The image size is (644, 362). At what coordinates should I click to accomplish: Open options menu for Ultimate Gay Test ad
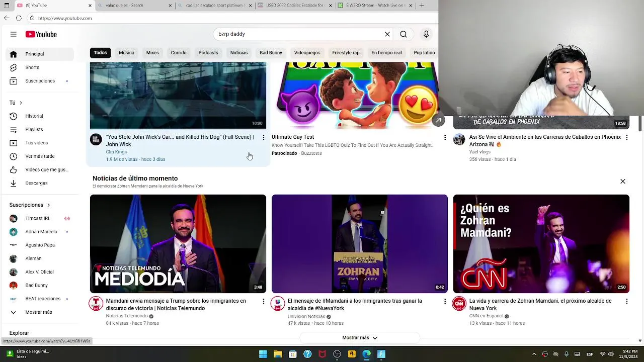point(445,137)
